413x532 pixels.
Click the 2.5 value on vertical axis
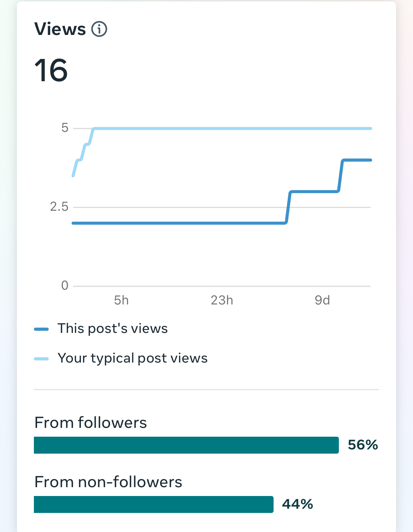click(59, 207)
